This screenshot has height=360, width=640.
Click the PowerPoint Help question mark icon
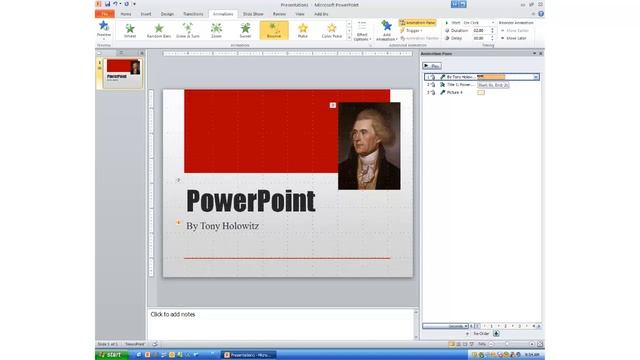(541, 14)
